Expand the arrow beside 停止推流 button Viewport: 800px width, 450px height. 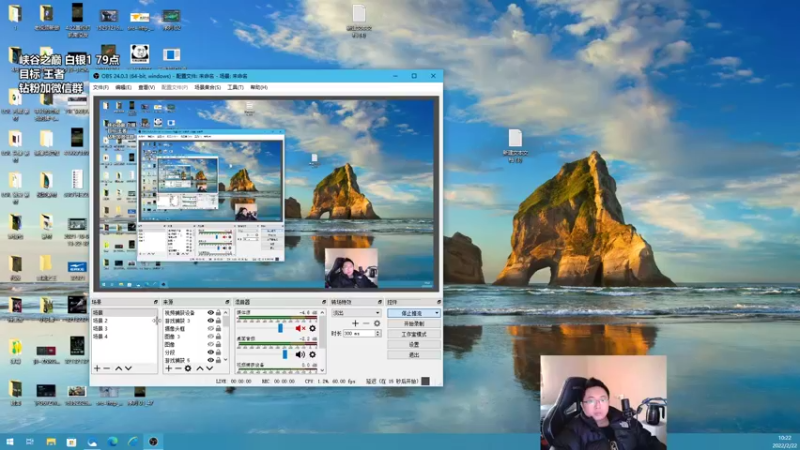click(437, 313)
